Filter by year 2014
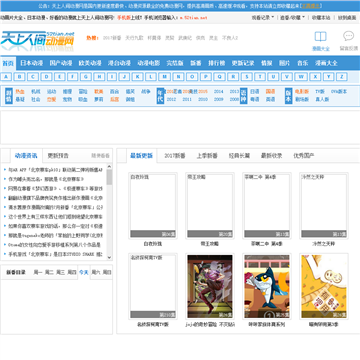 (219, 91)
